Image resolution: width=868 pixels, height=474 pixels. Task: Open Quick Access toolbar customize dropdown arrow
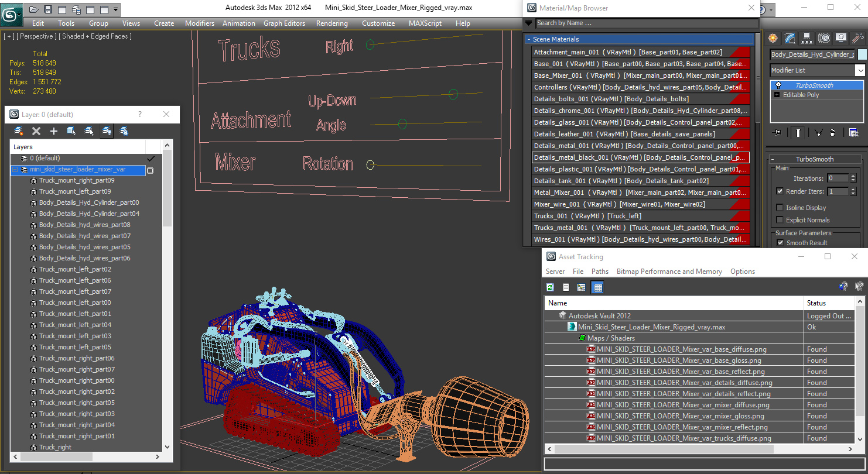[115, 9]
